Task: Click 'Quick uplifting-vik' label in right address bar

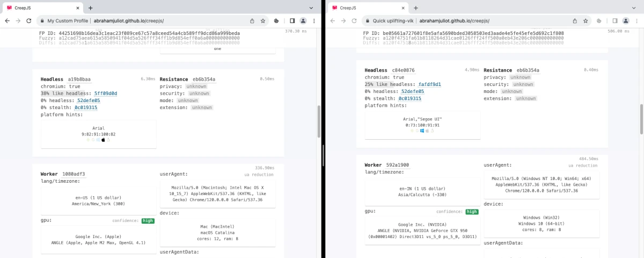Action: pos(392,20)
